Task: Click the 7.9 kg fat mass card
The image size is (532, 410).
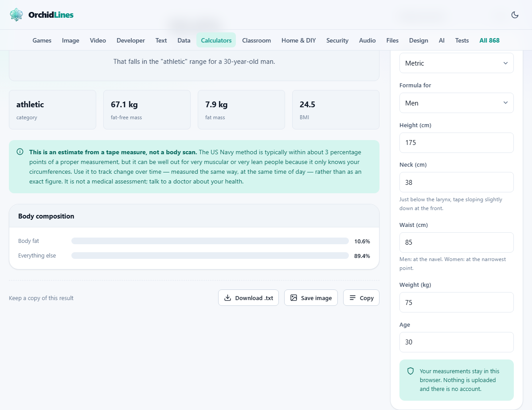Action: click(x=241, y=110)
